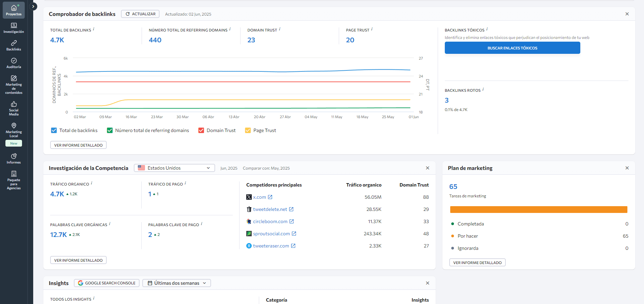This screenshot has width=644, height=304.
Task: Uncheck Domain Trust chart series
Action: point(201,130)
